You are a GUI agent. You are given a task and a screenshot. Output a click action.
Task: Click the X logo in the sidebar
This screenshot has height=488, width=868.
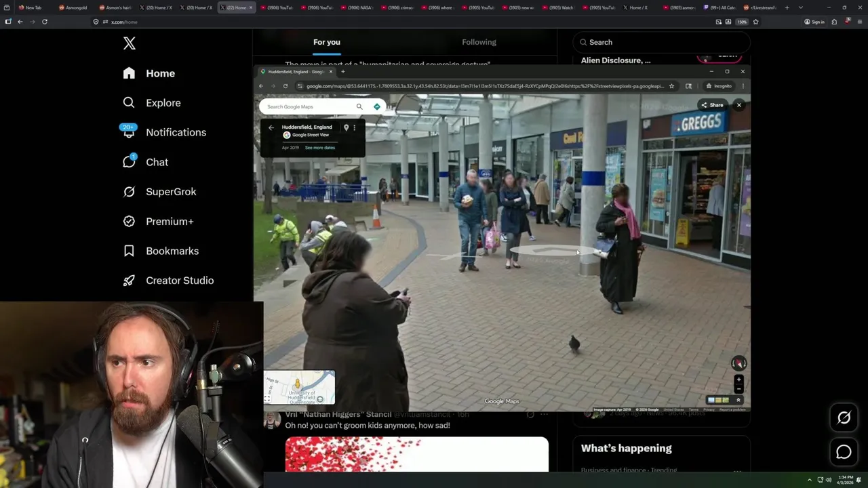point(129,43)
